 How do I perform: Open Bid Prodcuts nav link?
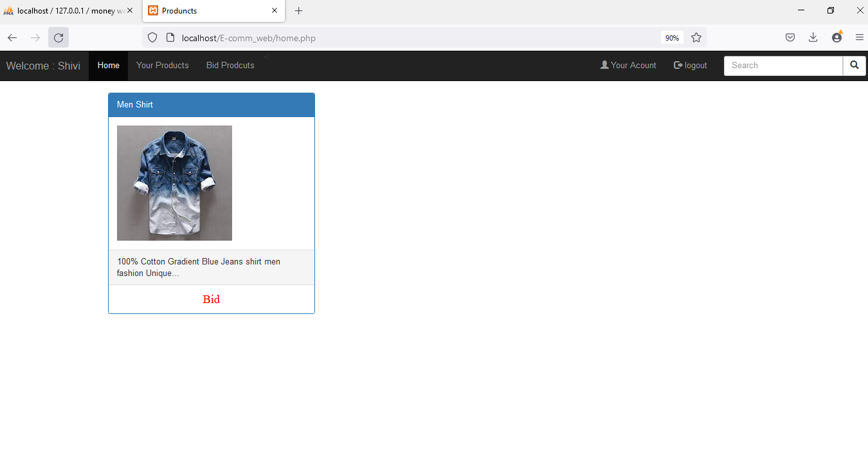click(x=230, y=66)
